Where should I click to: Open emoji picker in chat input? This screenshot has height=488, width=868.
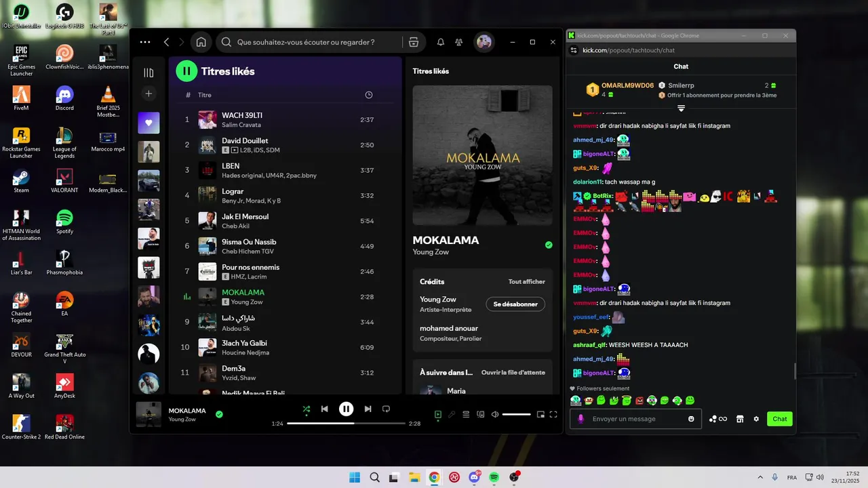(691, 419)
